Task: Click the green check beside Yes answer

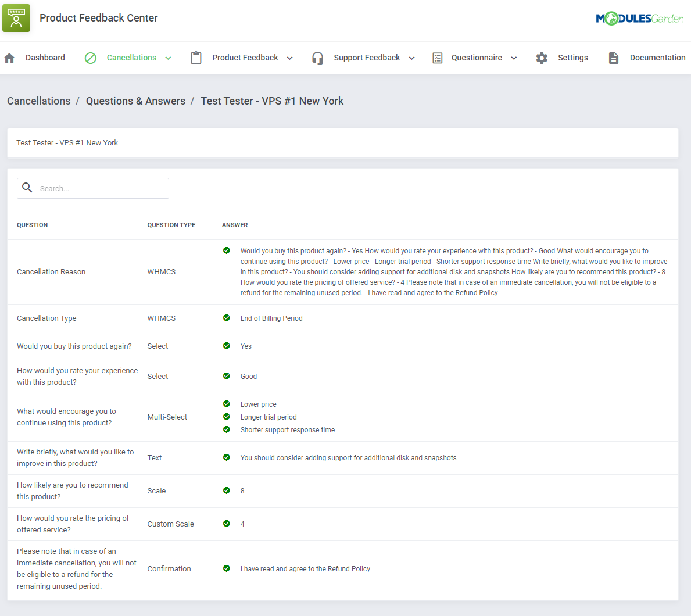Action: point(227,346)
